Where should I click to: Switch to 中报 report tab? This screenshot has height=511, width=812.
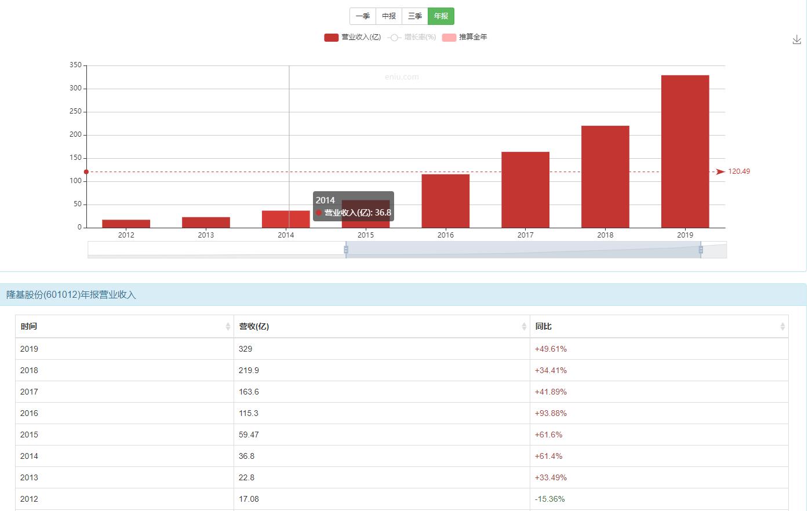point(389,16)
